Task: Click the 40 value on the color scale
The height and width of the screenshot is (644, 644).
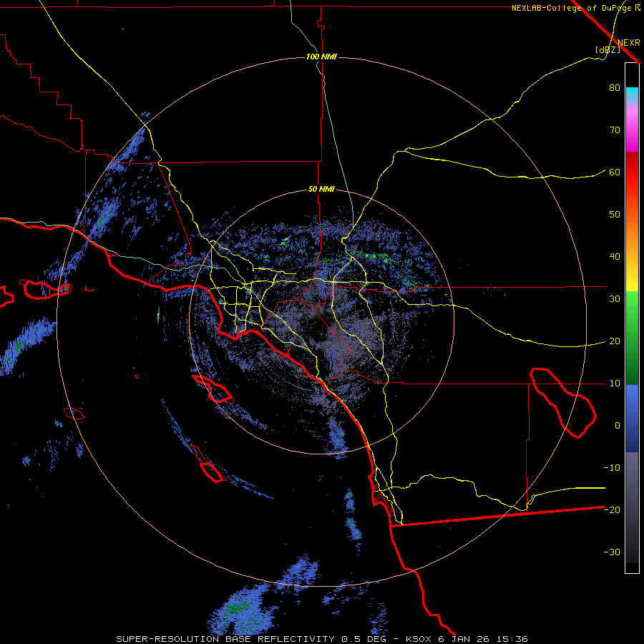Action: (x=615, y=257)
